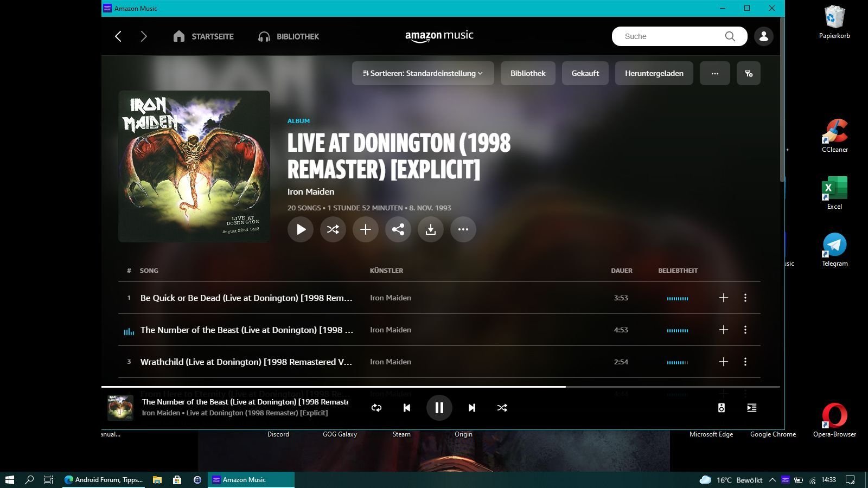Switch to Android Forum Edge window in taskbar
868x488 pixels.
tap(104, 479)
